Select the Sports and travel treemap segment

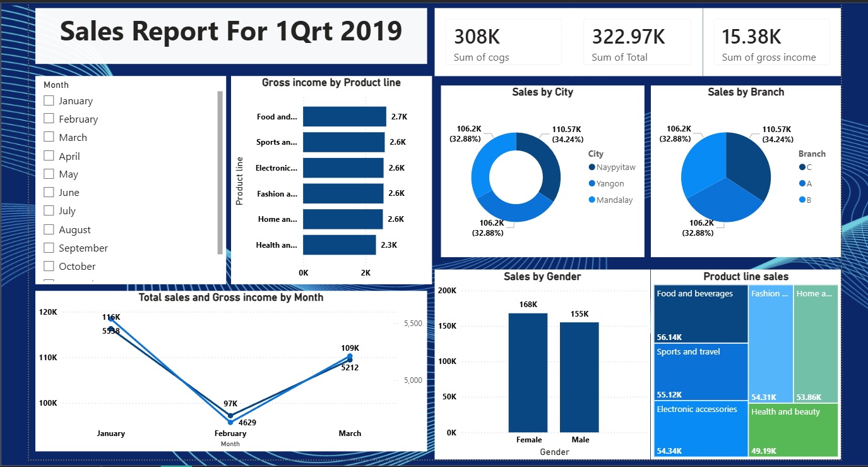701,372
